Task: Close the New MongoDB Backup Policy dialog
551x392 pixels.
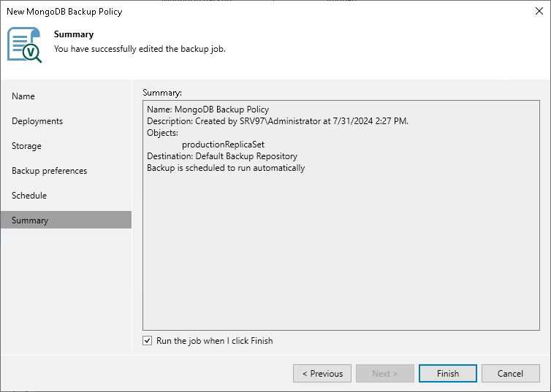Action: point(539,11)
